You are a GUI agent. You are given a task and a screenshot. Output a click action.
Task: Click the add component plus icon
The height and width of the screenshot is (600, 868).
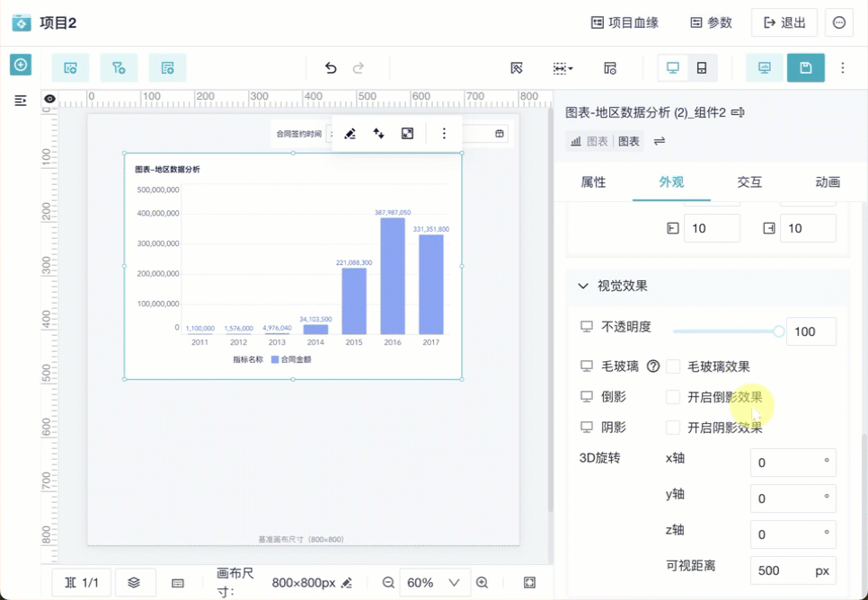pyautogui.click(x=21, y=65)
